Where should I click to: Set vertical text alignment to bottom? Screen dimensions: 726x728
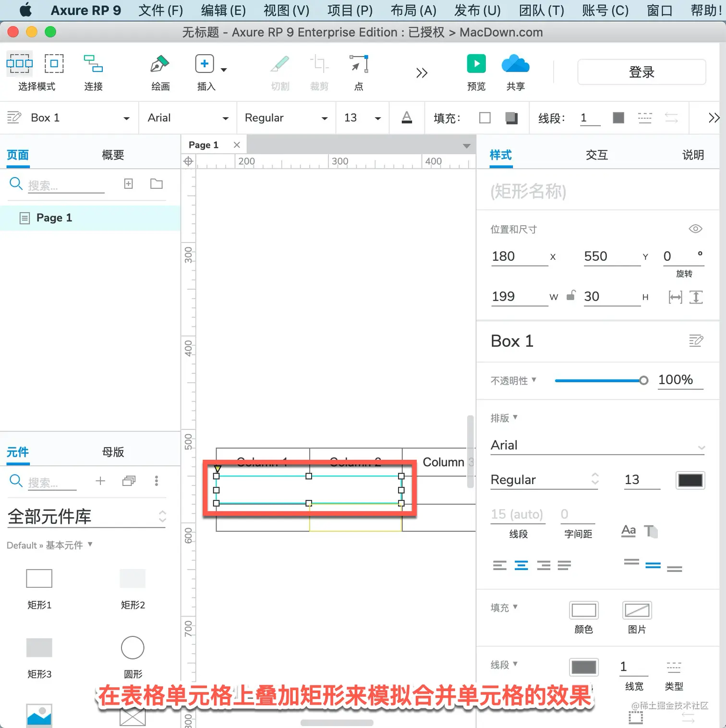tap(675, 569)
